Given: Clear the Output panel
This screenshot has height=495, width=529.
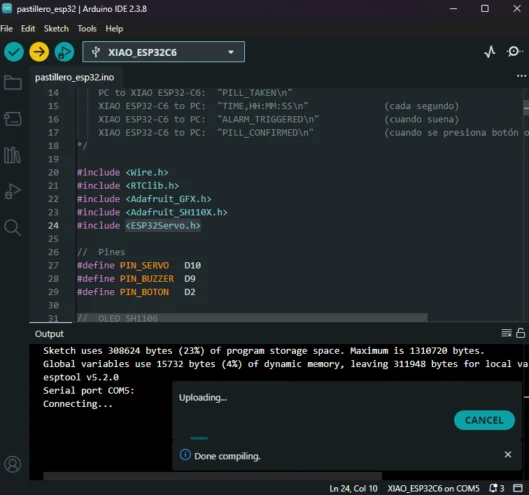Looking at the screenshot, I should click(506, 333).
